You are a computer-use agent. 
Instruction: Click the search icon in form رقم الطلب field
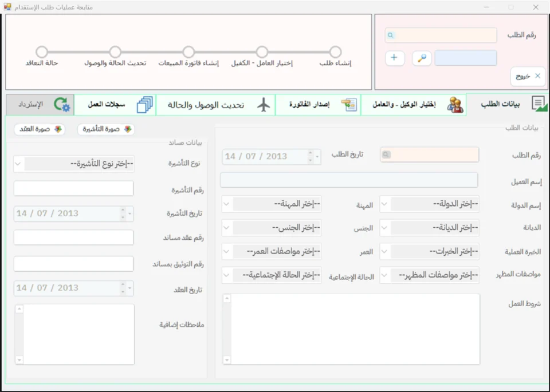(386, 155)
